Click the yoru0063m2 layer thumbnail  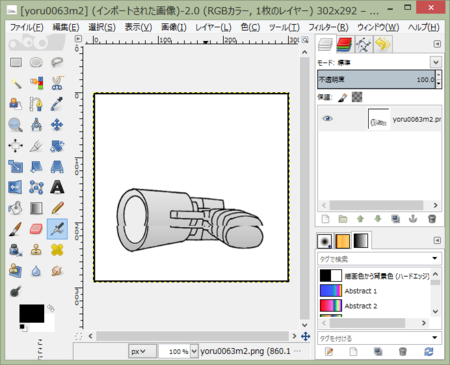coord(378,119)
